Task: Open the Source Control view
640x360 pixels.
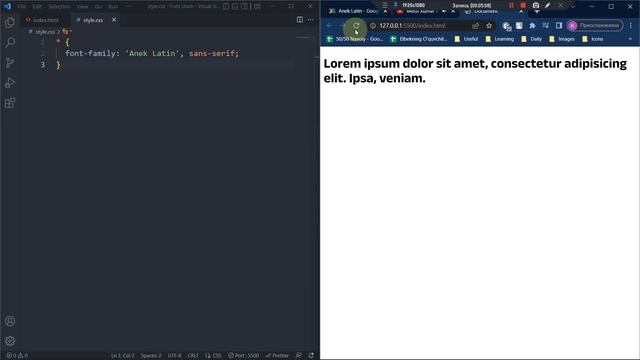Action: [x=10, y=62]
